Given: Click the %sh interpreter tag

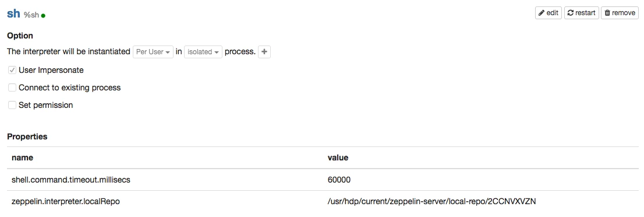Looking at the screenshot, I should [x=31, y=15].
